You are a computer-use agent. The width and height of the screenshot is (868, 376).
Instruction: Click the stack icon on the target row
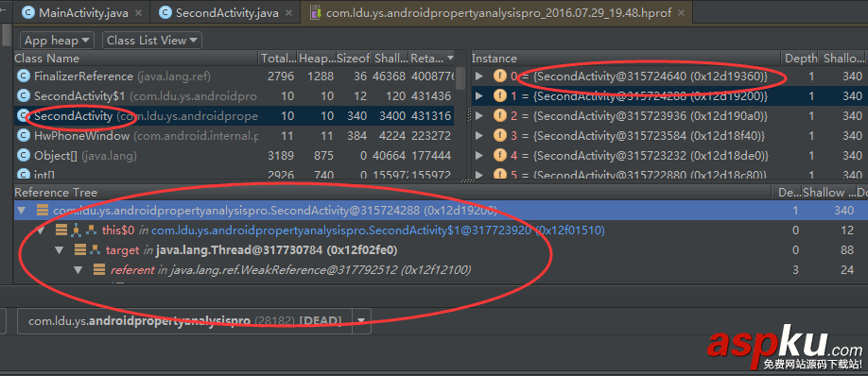(x=80, y=250)
